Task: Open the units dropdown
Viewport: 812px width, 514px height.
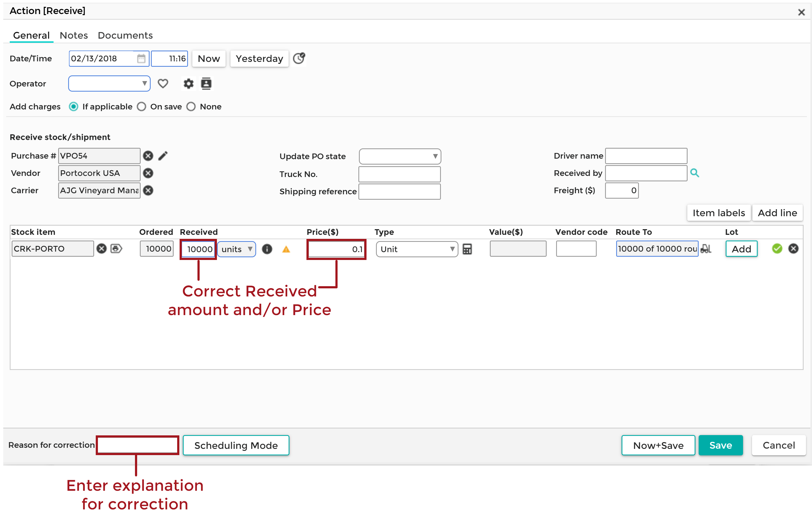Action: (x=237, y=249)
